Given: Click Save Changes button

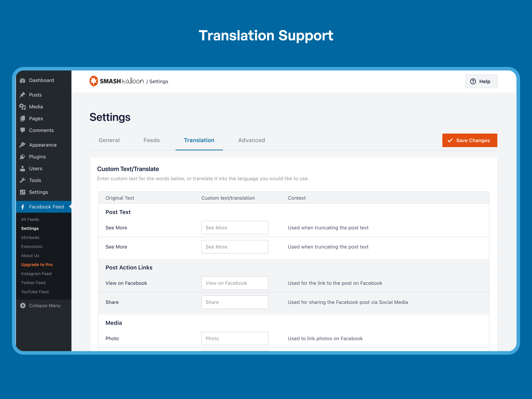Looking at the screenshot, I should [470, 140].
